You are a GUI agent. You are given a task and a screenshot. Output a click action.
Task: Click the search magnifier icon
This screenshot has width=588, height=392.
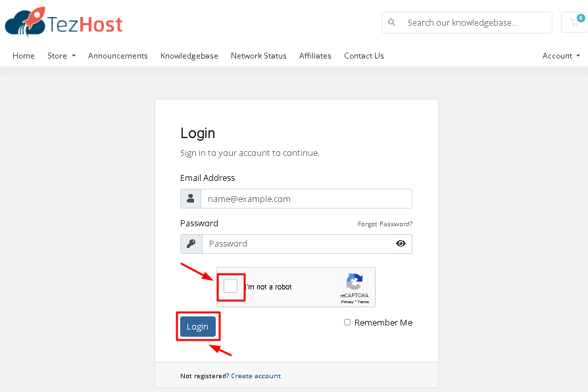[392, 22]
